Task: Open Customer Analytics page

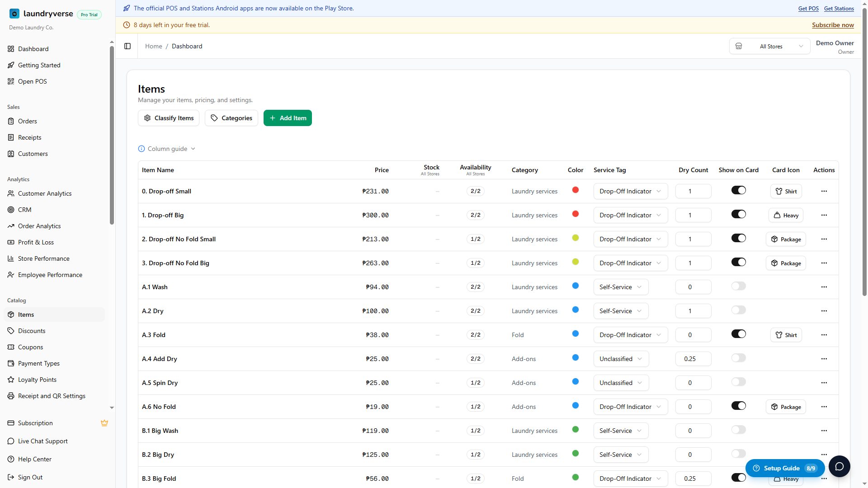Action: (54, 193)
